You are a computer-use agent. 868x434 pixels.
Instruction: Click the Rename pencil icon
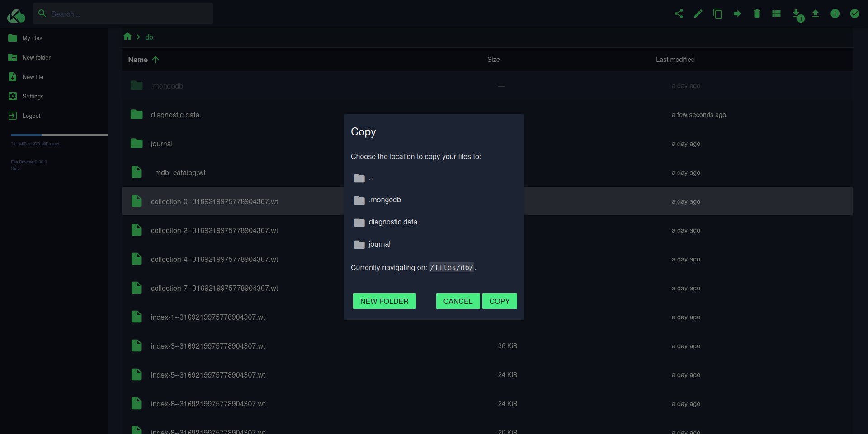(698, 14)
